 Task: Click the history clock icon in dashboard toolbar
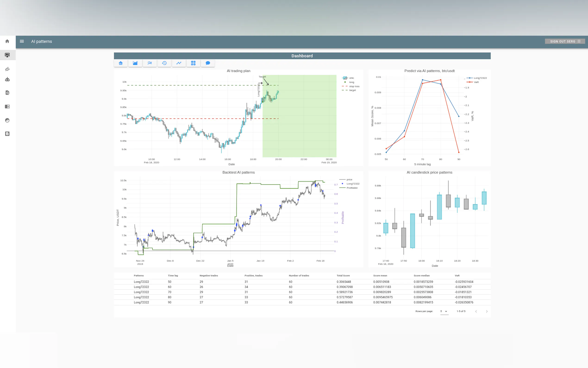[164, 63]
